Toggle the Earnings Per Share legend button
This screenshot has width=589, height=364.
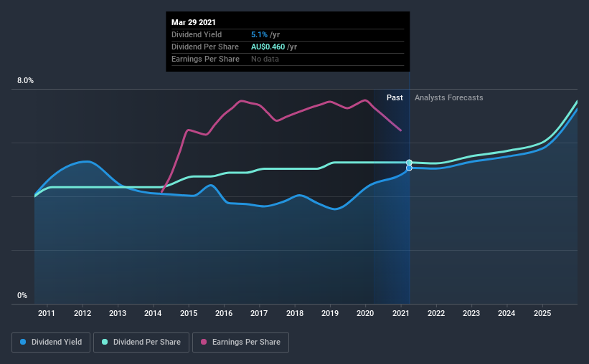pos(240,343)
